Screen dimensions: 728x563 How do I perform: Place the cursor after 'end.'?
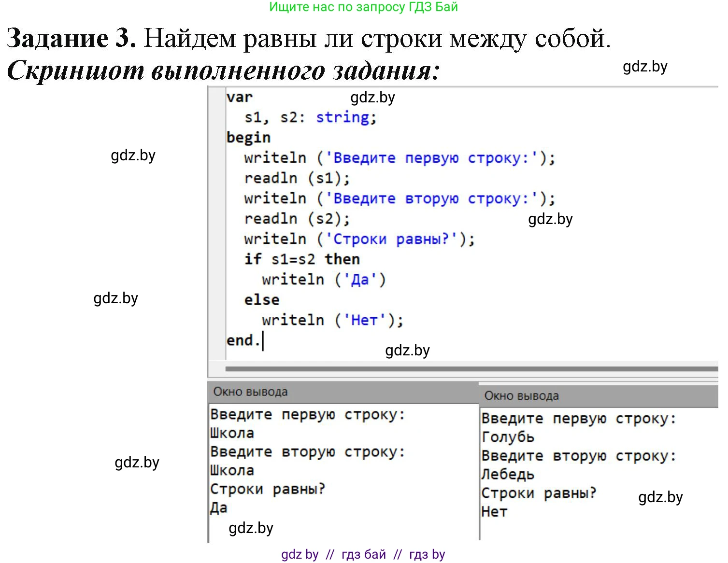point(263,340)
